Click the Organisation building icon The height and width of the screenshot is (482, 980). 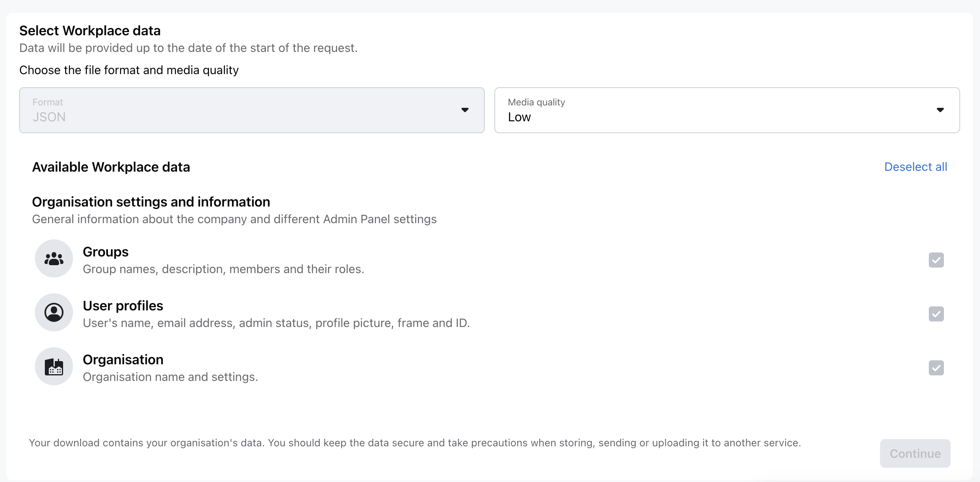pyautogui.click(x=54, y=367)
